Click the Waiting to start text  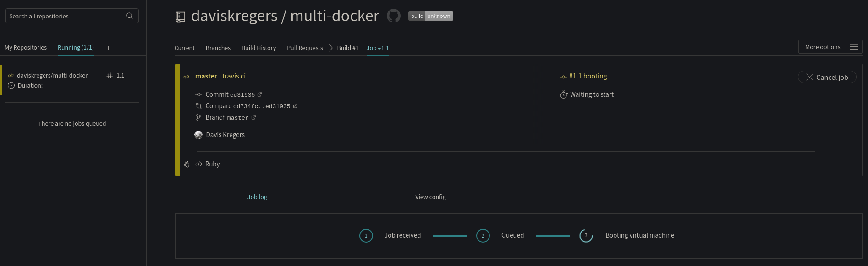(592, 94)
